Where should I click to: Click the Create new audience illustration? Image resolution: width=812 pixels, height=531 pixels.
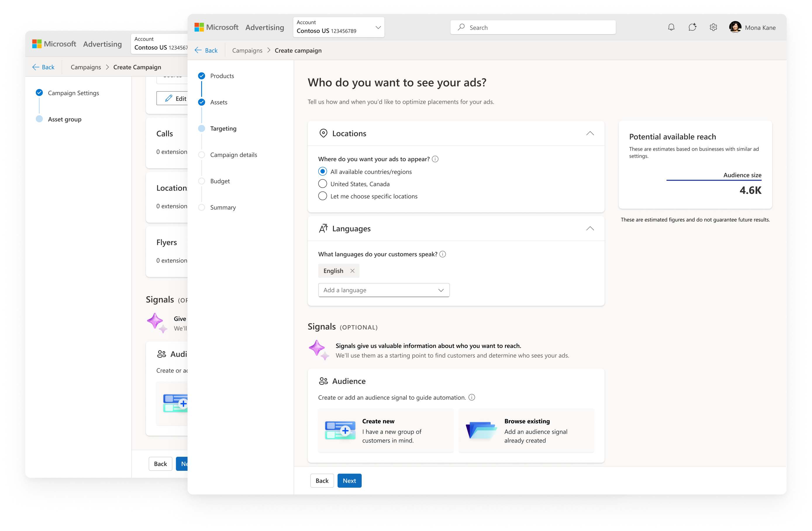pyautogui.click(x=340, y=430)
